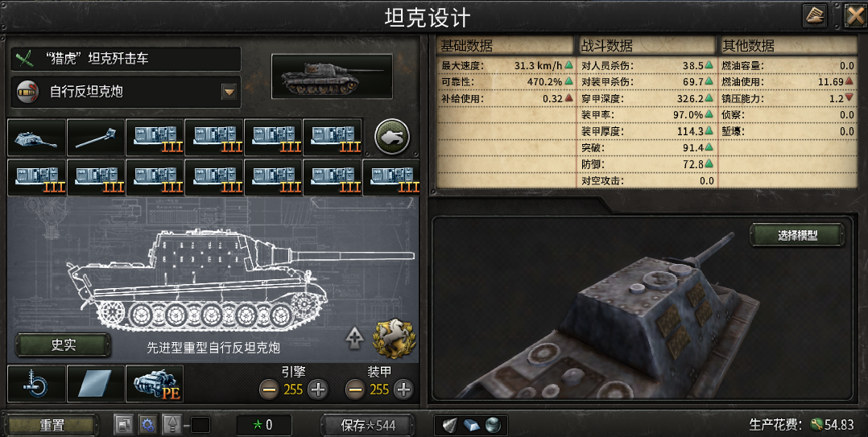Screen dimensions: 868x437
Task: Toggle the duplicate design icon in bottom bar
Action: coord(123,425)
